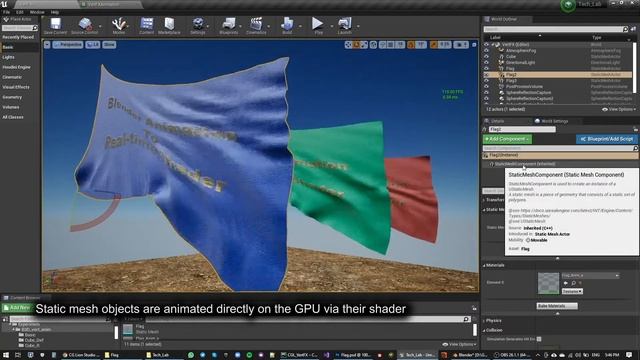Open the Cinematics toolbar icon

tap(256, 26)
